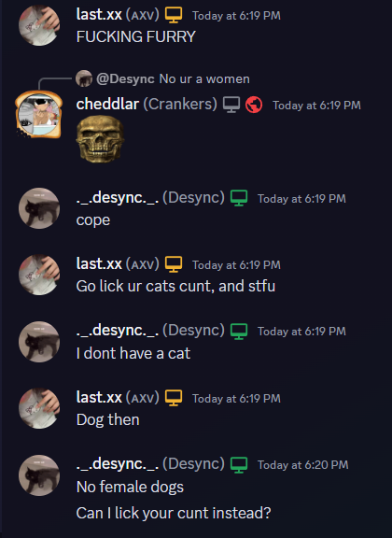Click the small avatar in reply preview

84,78
